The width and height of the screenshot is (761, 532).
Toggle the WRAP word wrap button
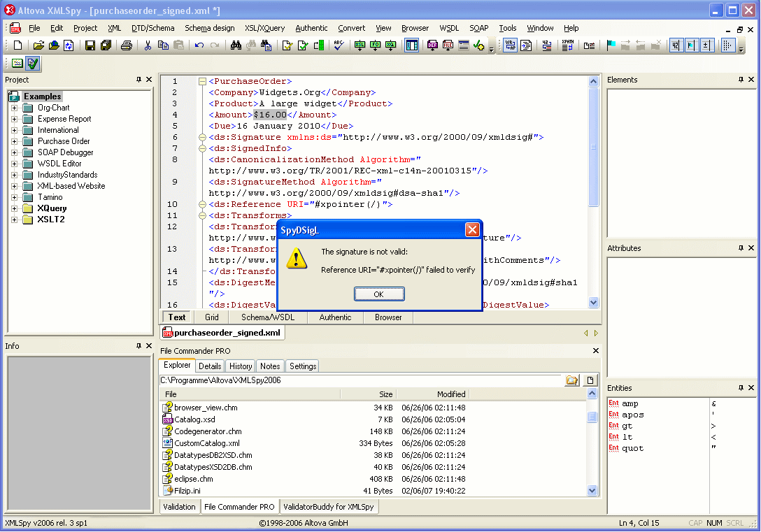(510, 45)
